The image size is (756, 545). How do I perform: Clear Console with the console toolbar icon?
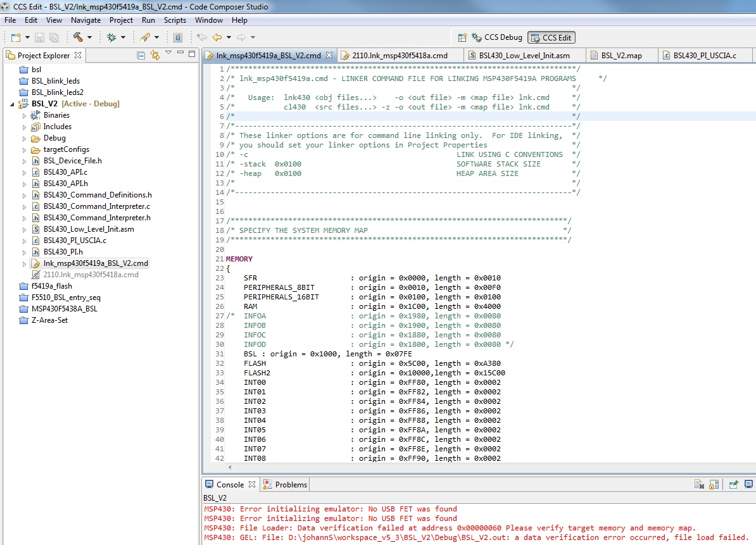[x=699, y=484]
